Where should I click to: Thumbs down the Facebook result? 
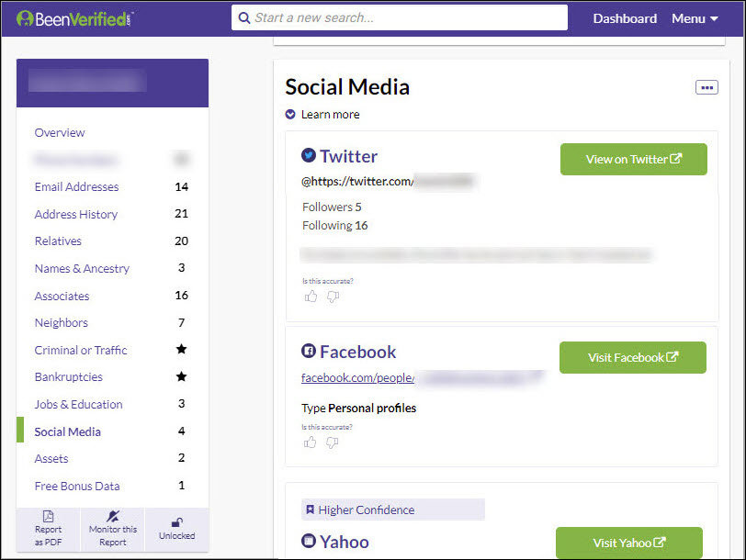332,443
